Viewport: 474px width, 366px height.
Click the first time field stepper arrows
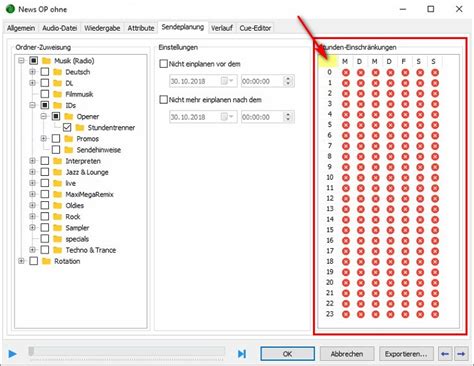pyautogui.click(x=288, y=81)
